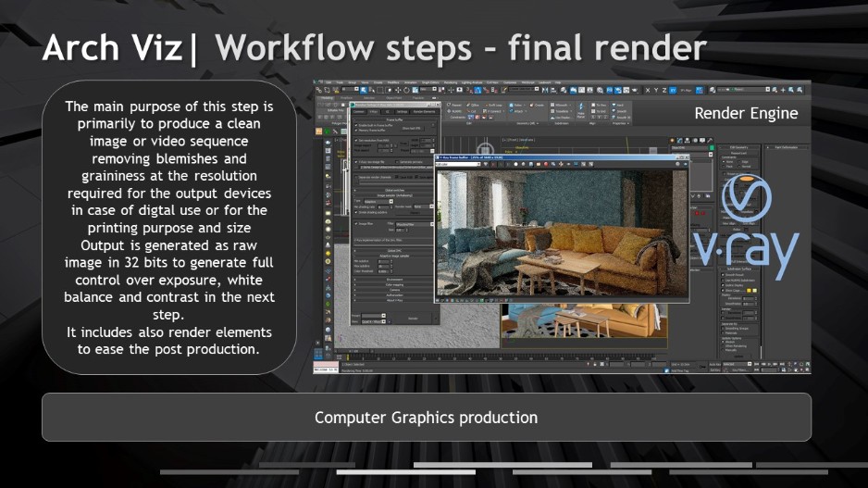Switch to Common tab in Render Setup
Screen dimensions: 868x488
359,112
